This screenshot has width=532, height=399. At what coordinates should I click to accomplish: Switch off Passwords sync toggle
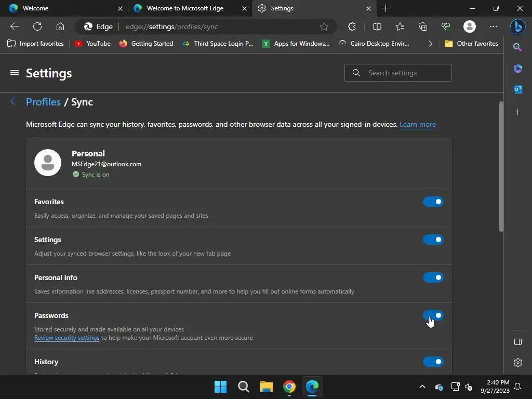tap(433, 315)
